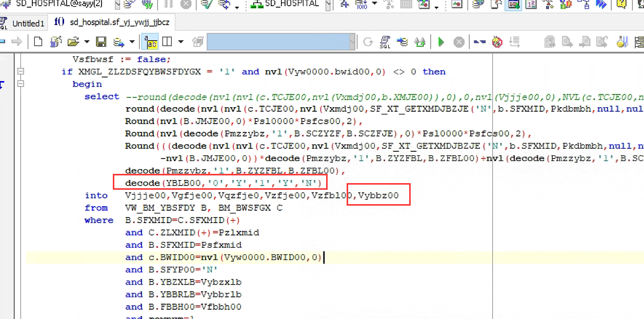Click the globe icon in the top toolbar
The width and height of the screenshot is (644, 319).
click(x=147, y=5)
